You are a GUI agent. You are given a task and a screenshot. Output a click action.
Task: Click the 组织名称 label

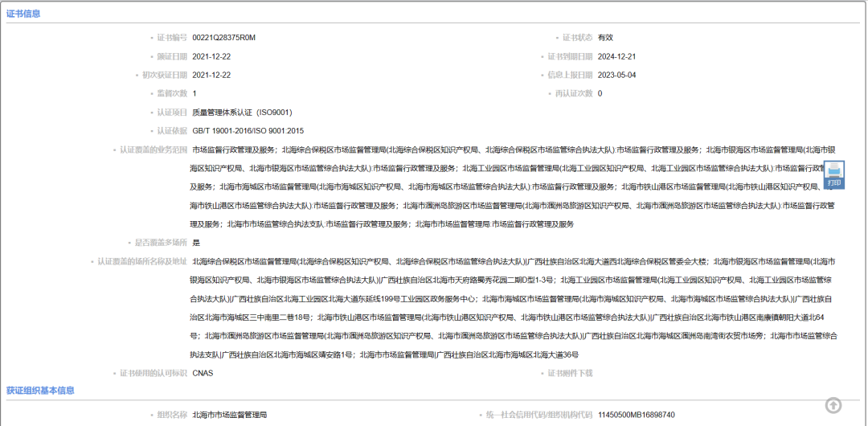coord(172,415)
